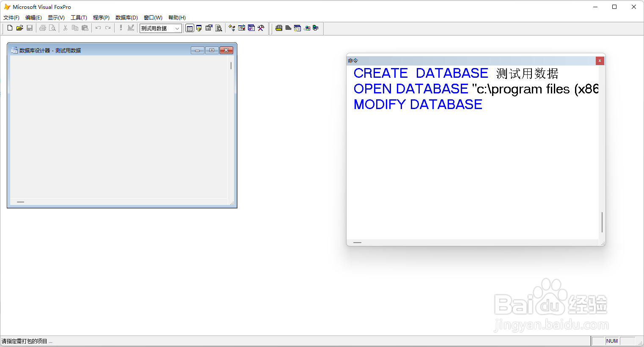Click the Toolbox hammer and wrench icon
Screen dimensions: 644x347
[261, 28]
